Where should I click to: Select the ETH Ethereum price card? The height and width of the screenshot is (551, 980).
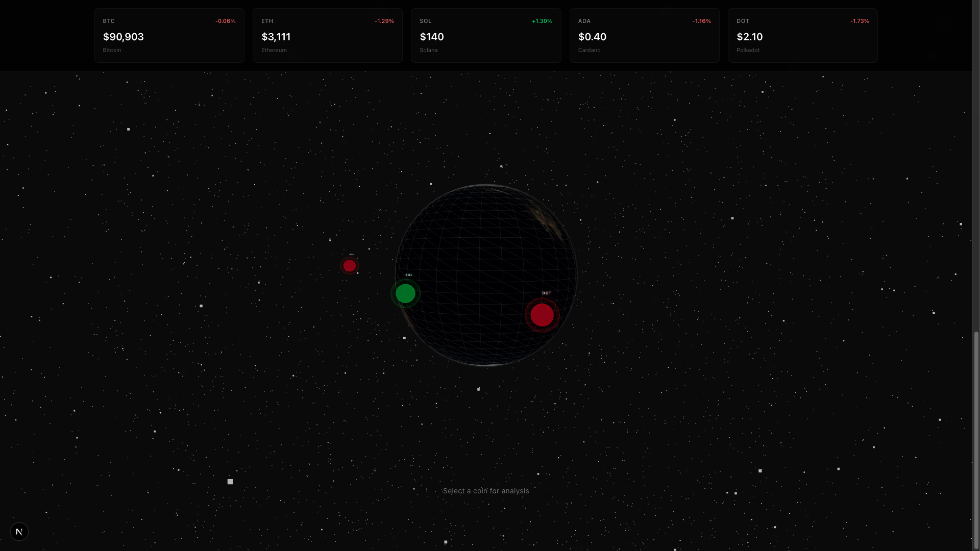pyautogui.click(x=327, y=35)
